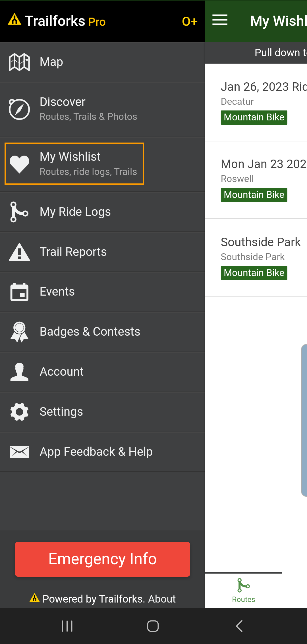Select the Account menu item
This screenshot has height=644, width=307.
tap(62, 372)
